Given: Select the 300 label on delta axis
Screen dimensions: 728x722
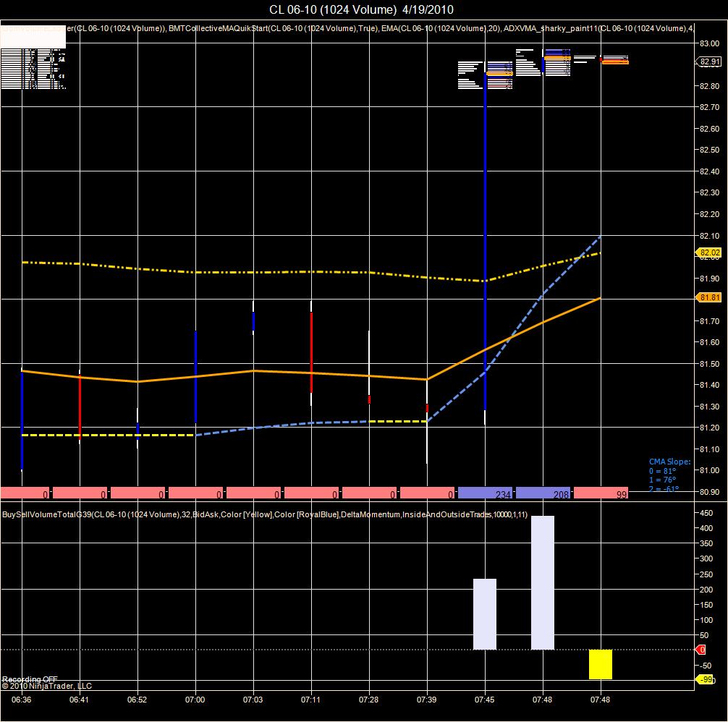Looking at the screenshot, I should coord(706,559).
